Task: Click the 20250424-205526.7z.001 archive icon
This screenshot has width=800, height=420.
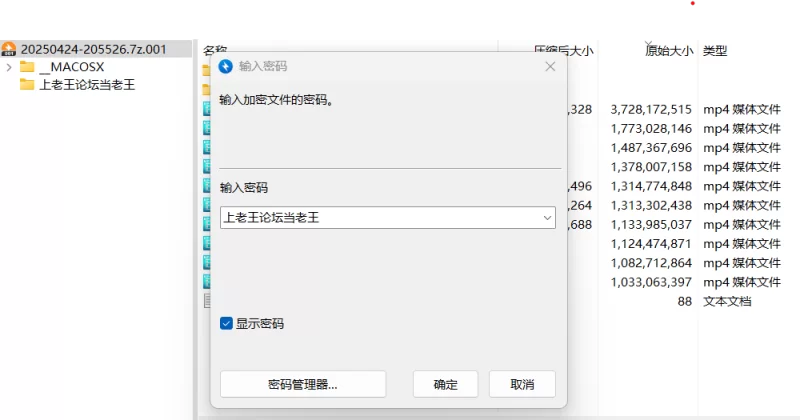Action: point(9,49)
